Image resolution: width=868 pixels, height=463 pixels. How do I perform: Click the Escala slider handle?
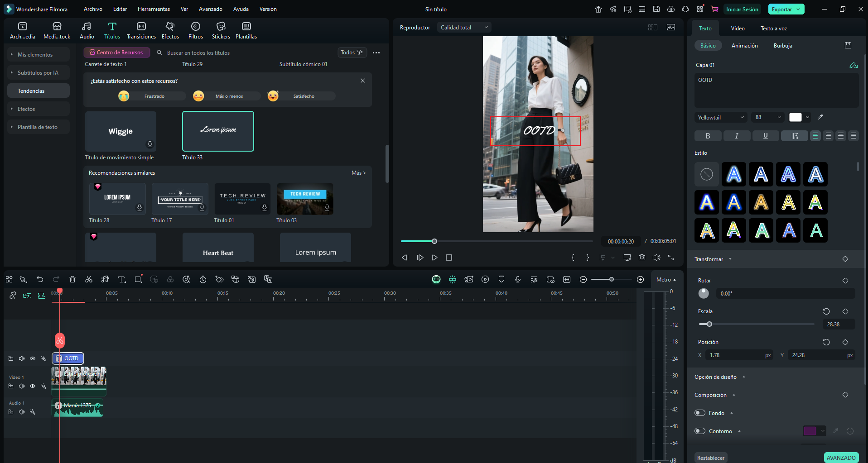coord(709,324)
